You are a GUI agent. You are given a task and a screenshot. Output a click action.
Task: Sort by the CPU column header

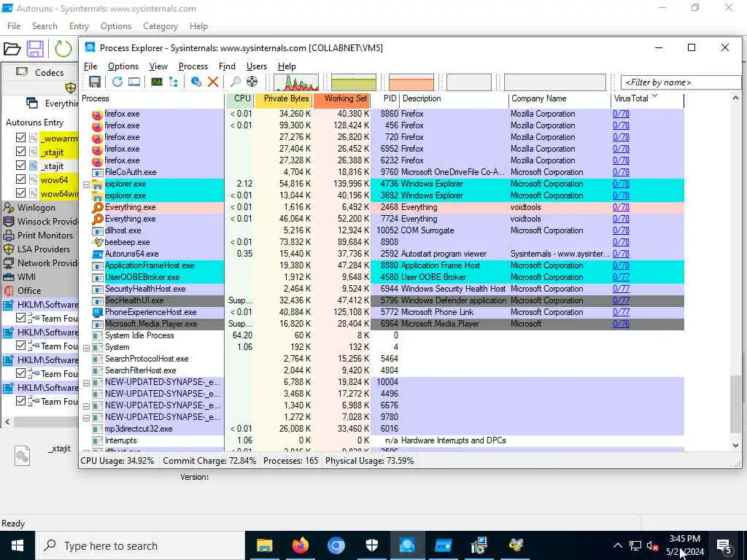point(239,99)
